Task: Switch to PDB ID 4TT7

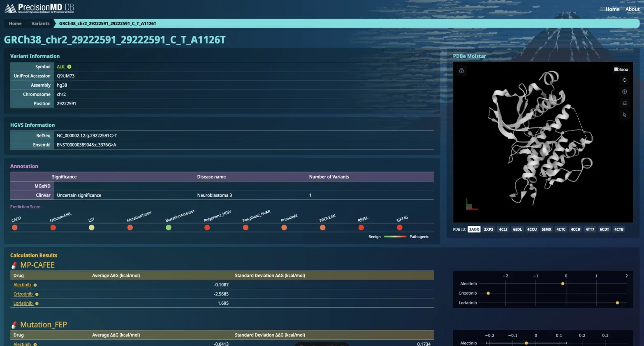Action: click(x=590, y=229)
